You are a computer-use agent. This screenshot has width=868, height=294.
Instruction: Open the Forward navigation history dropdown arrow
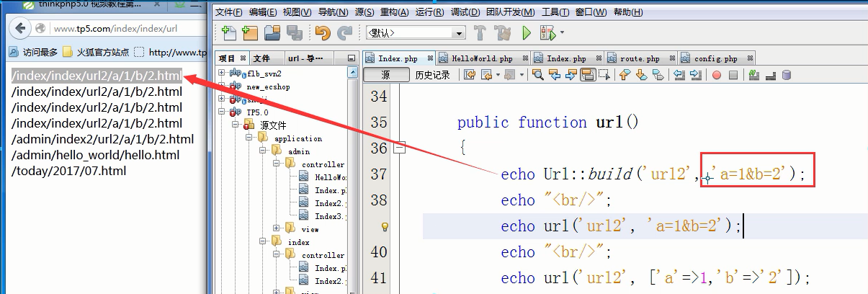click(521, 74)
